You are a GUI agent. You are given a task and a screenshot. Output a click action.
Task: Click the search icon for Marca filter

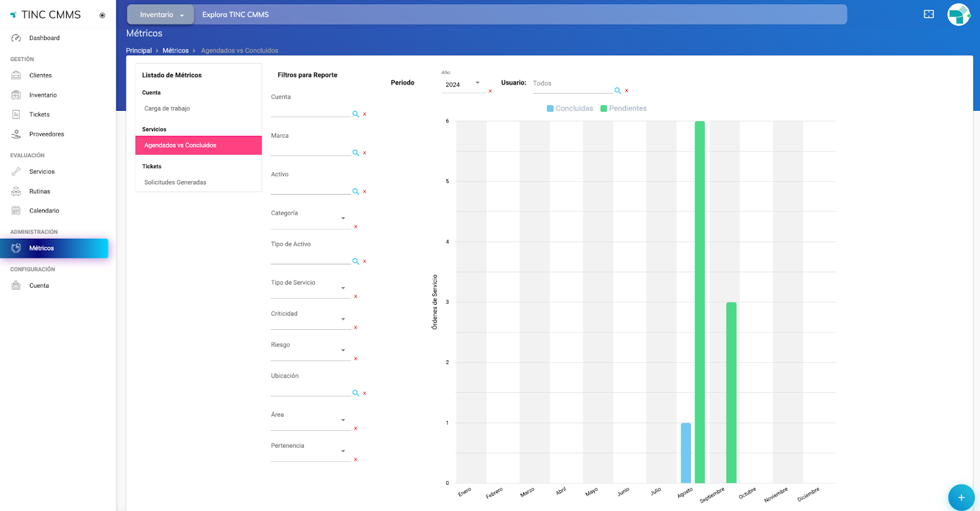(x=355, y=153)
